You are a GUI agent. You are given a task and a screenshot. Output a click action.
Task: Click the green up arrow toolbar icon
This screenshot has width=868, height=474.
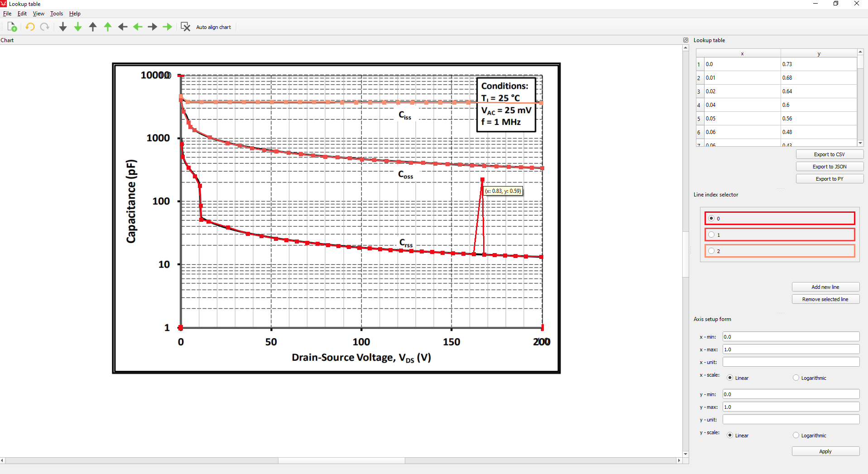[108, 27]
